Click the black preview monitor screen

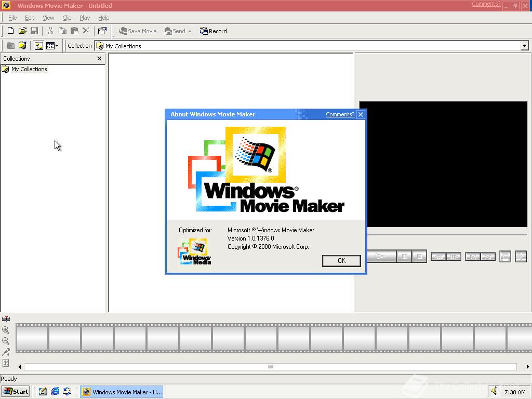tap(443, 164)
